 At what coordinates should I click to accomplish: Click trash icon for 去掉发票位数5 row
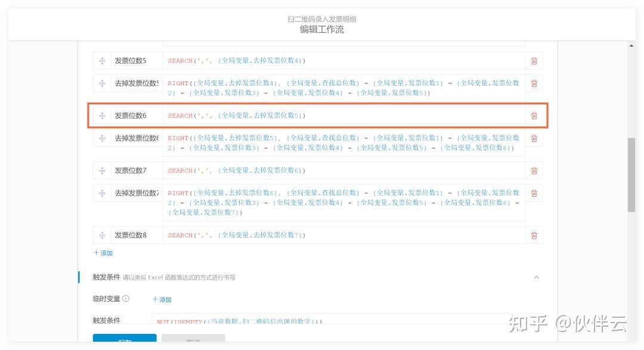point(534,83)
